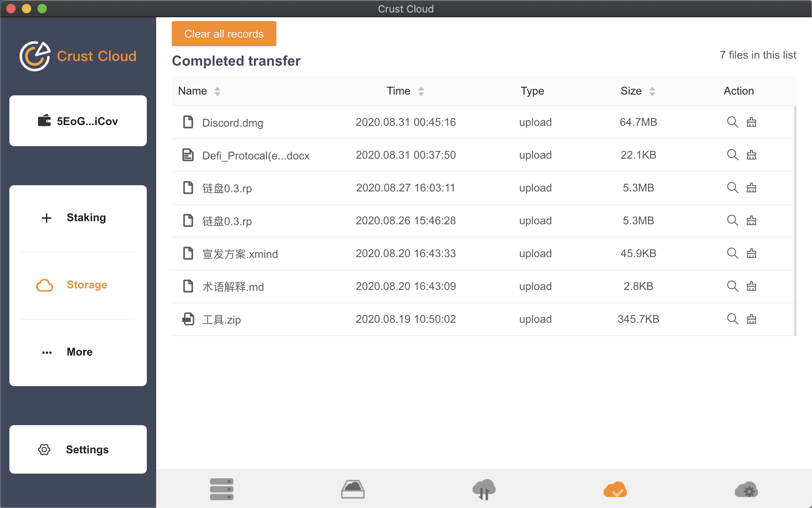
Task: Sort the list by Time column
Action: click(x=421, y=91)
